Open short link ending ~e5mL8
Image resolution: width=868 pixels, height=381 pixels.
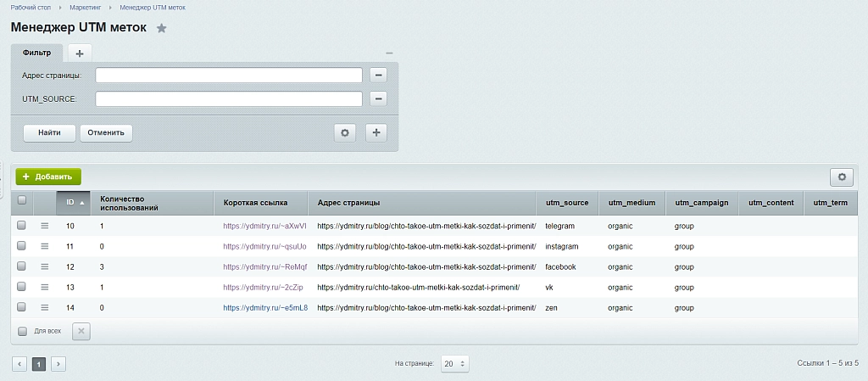tap(265, 307)
